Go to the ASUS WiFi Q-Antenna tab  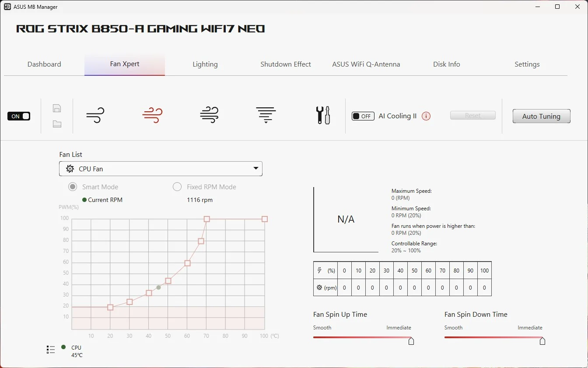point(366,64)
